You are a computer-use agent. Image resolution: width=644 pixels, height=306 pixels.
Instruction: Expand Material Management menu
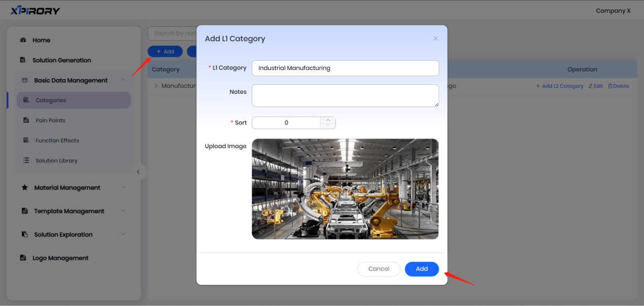click(123, 187)
